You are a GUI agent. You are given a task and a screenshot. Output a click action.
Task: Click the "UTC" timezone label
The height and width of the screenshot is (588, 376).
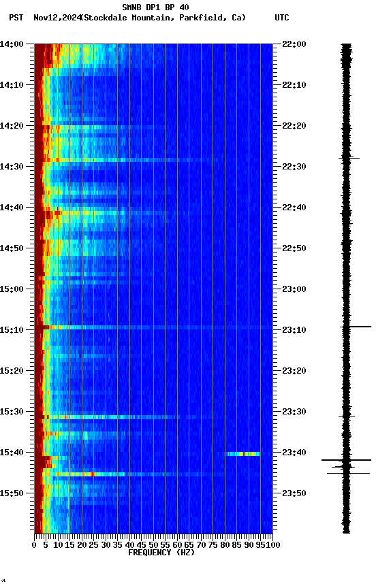click(282, 18)
